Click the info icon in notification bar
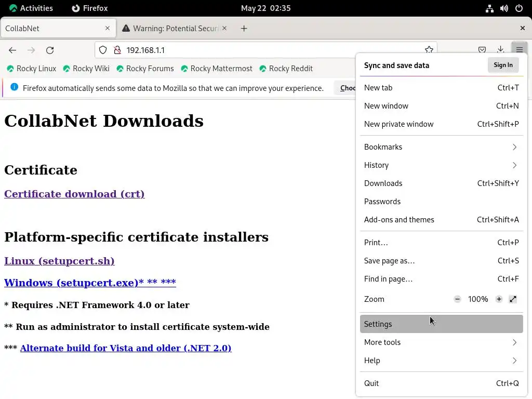 point(14,87)
